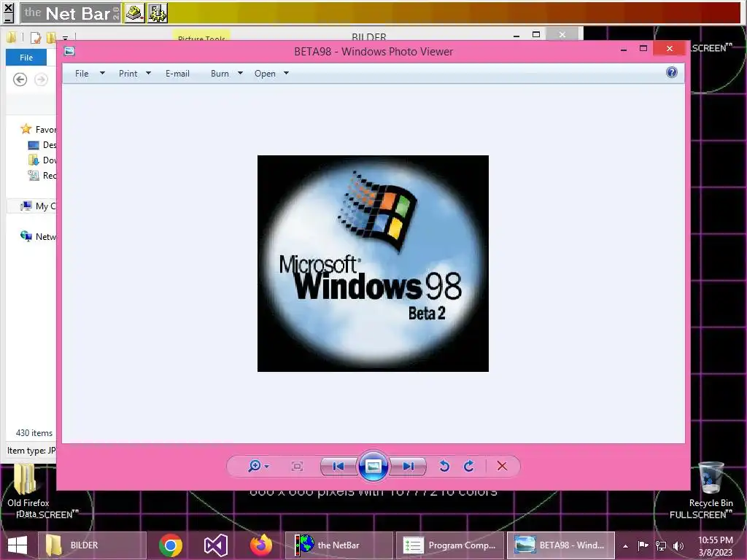Click the Windows 98 Beta 2 image
The width and height of the screenshot is (747, 560).
coord(373,263)
